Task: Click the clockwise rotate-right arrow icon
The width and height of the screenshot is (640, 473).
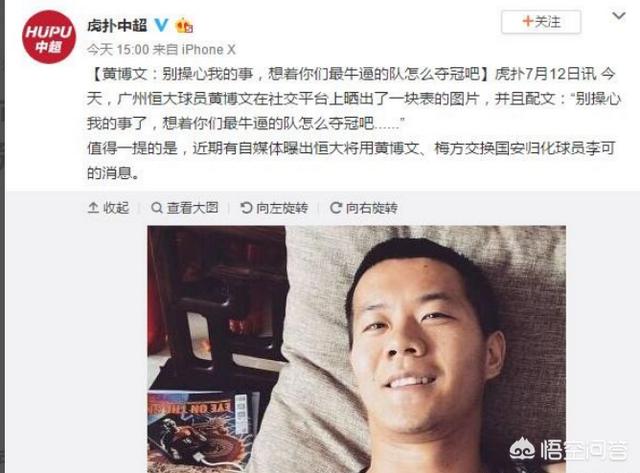Action: coord(336,208)
